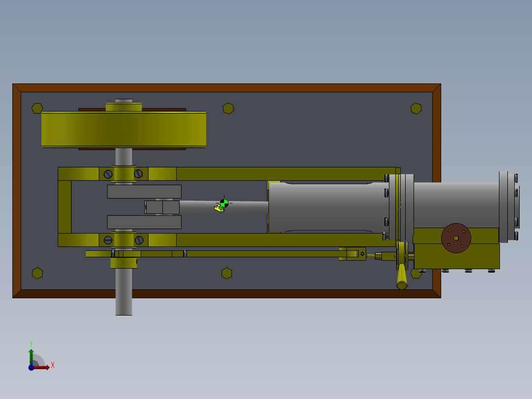Pick the crankshaft end protruding below the base
Viewport: 532px width, 399px height.
coord(124,292)
